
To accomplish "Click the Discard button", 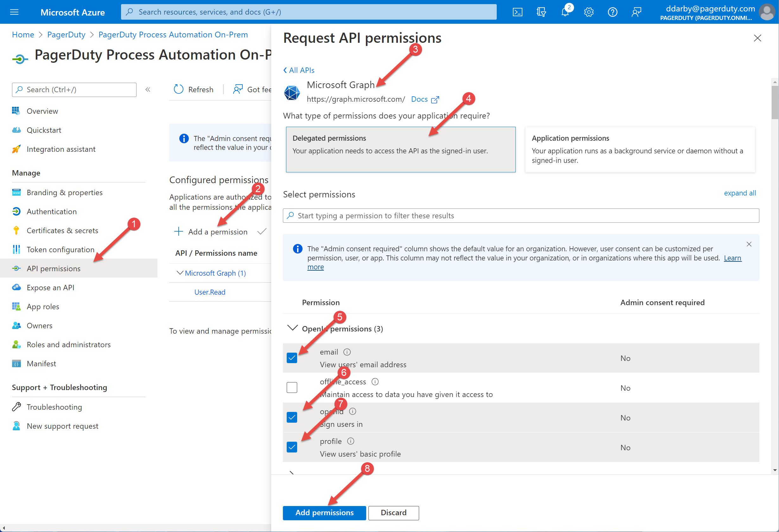I will (x=393, y=513).
